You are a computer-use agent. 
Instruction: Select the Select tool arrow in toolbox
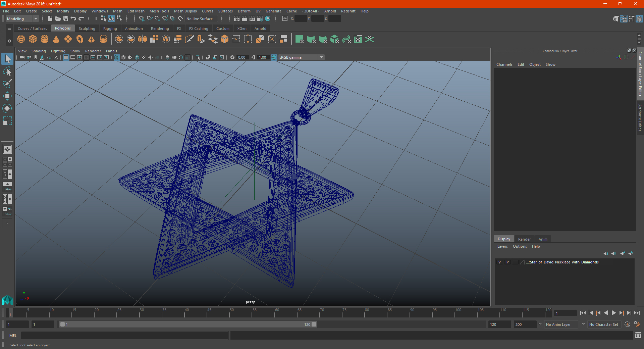click(7, 59)
